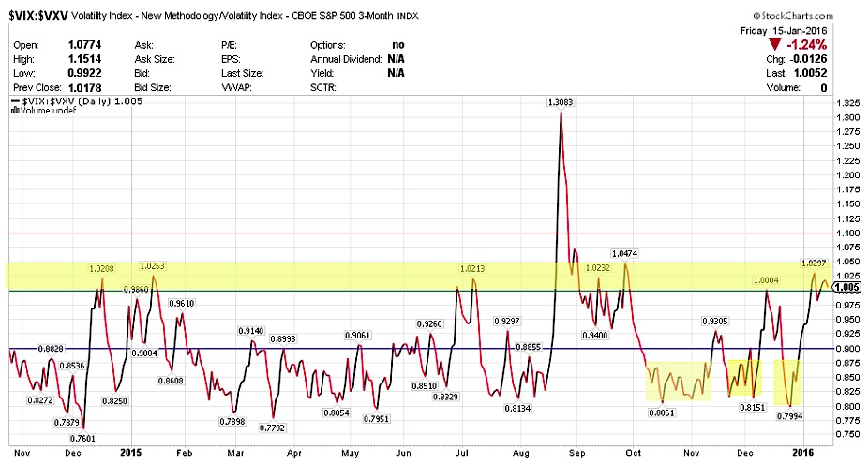868x465 pixels.
Task: Click the 0.9400 trough label
Action: tap(595, 335)
